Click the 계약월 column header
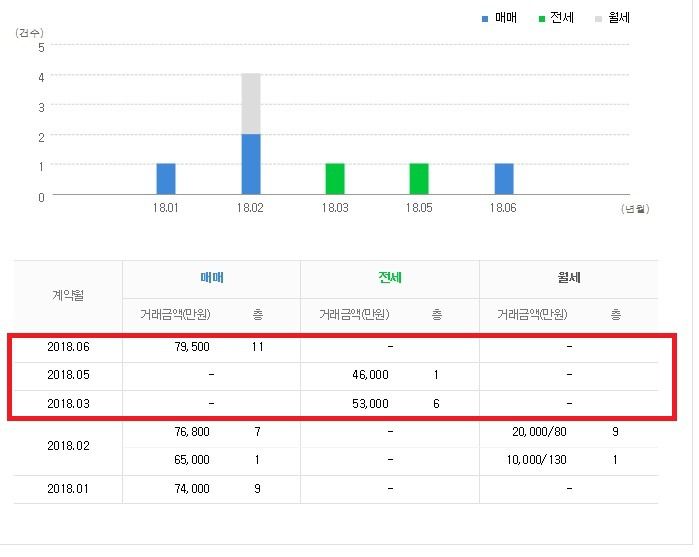 68,295
